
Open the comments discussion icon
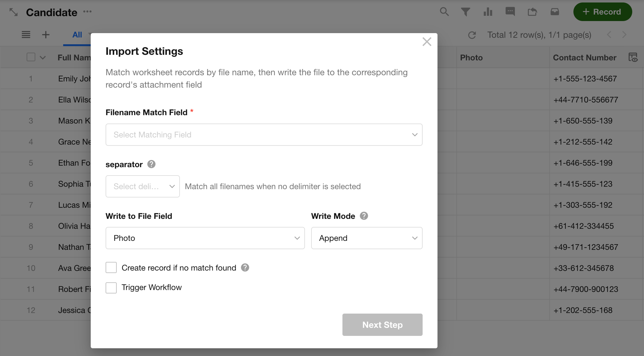click(x=510, y=12)
